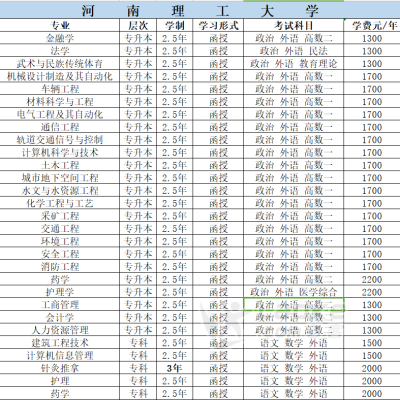Click the 1700 fee in 消防工程 row
Viewport: 400px width, 400px height.
pyautogui.click(x=372, y=266)
